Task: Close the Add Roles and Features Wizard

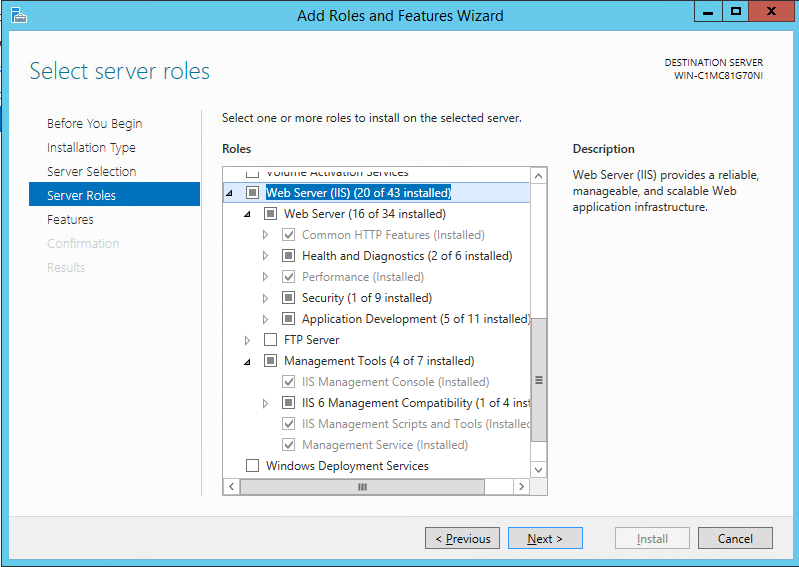Action: (771, 11)
